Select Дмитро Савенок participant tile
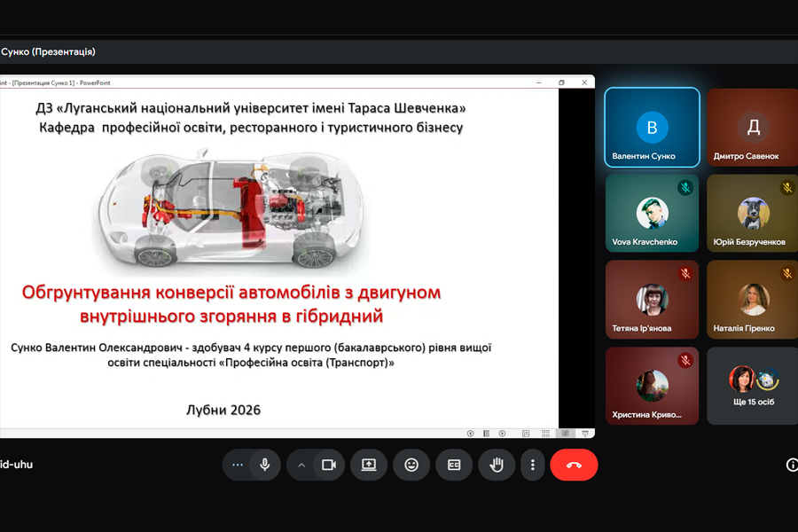Screen dimensions: 798x532 (752, 128)
